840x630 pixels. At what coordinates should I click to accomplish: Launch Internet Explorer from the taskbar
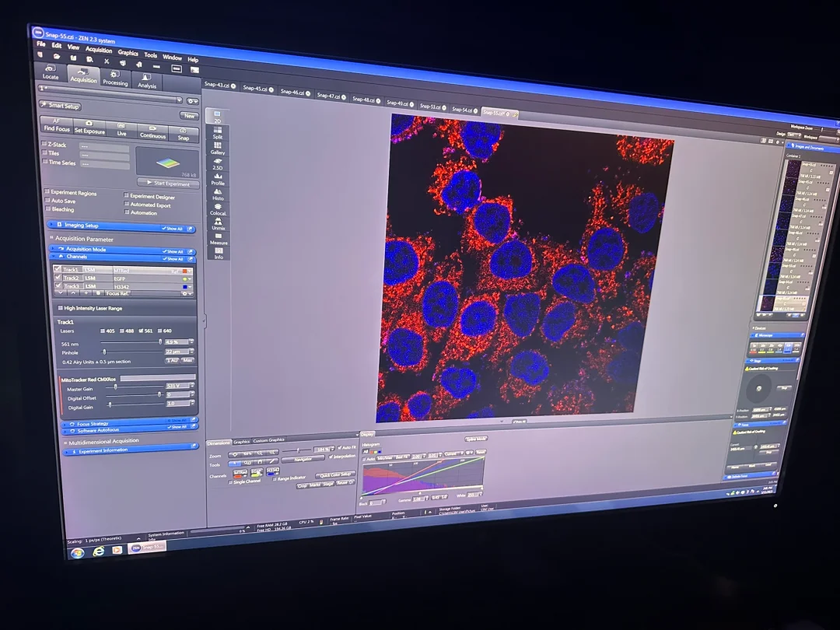pos(99,551)
